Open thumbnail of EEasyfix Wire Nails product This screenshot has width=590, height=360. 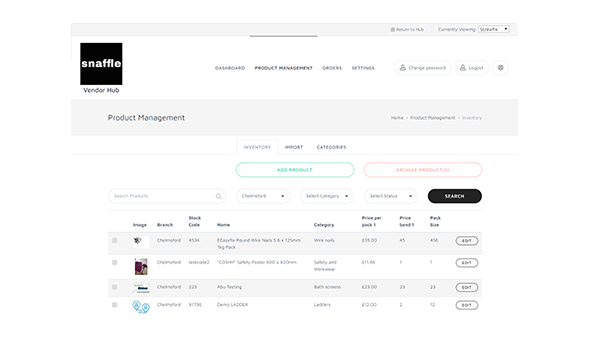(141, 242)
